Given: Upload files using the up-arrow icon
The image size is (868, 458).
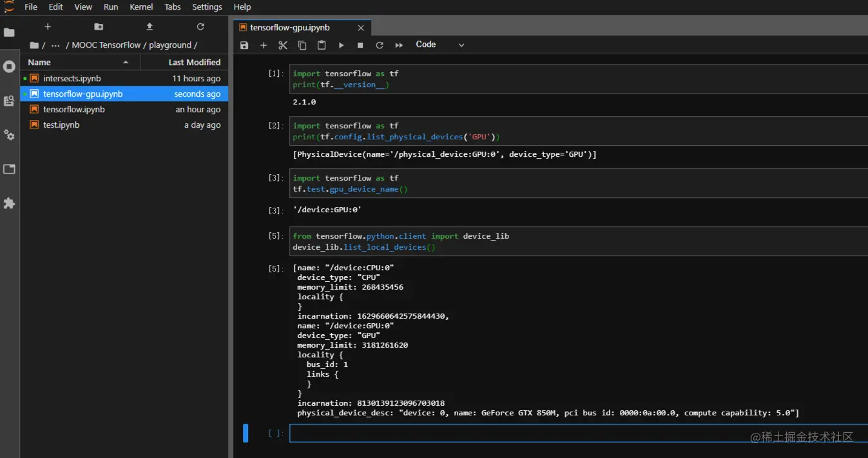Looking at the screenshot, I should click(149, 26).
